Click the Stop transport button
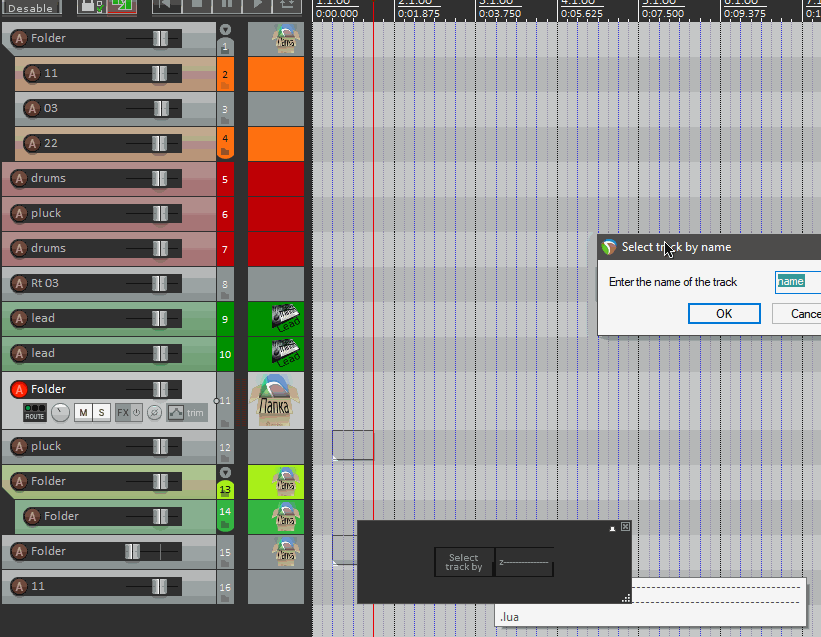 (x=197, y=6)
